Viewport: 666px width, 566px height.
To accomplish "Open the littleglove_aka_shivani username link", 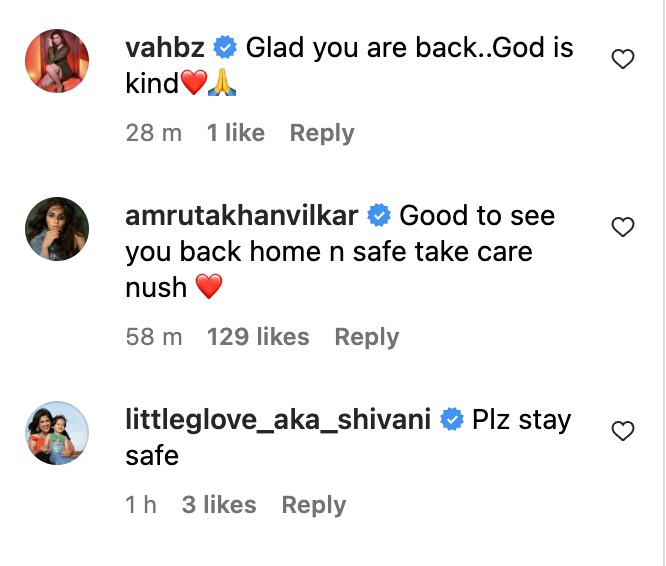I will coord(278,420).
